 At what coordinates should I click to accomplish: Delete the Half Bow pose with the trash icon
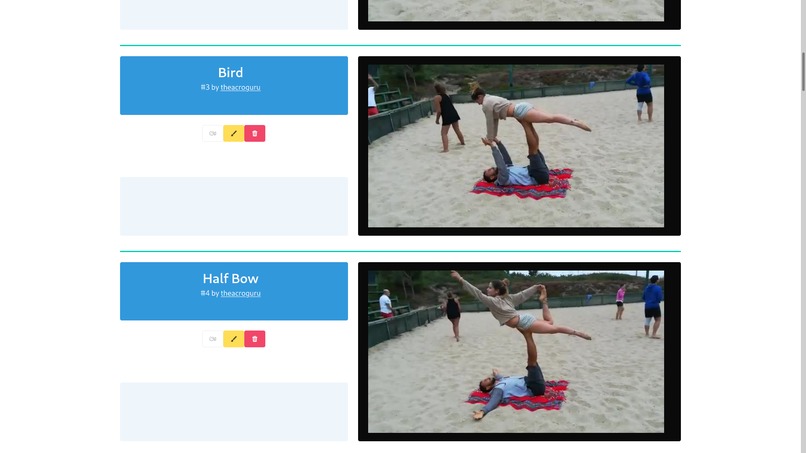point(254,339)
